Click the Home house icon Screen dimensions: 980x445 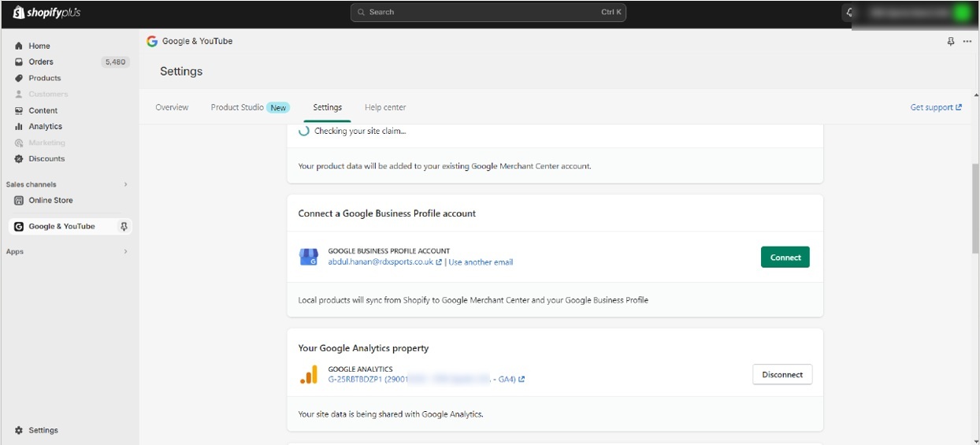coord(19,46)
